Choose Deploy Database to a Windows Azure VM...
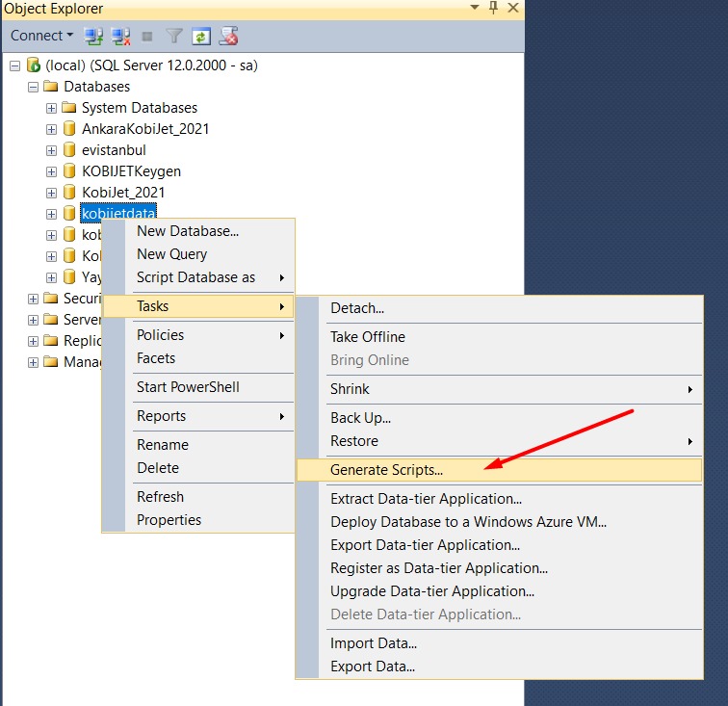This screenshot has width=728, height=706. click(499, 522)
